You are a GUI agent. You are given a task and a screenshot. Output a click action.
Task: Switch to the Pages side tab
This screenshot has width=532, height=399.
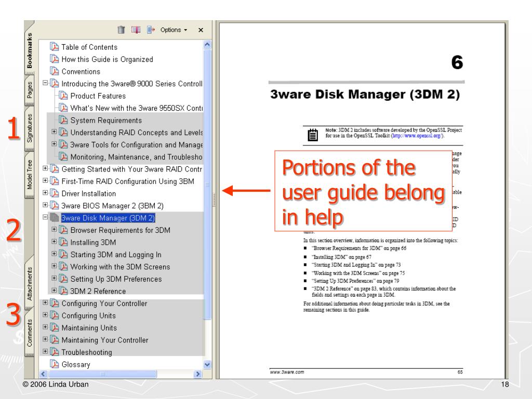(30, 90)
